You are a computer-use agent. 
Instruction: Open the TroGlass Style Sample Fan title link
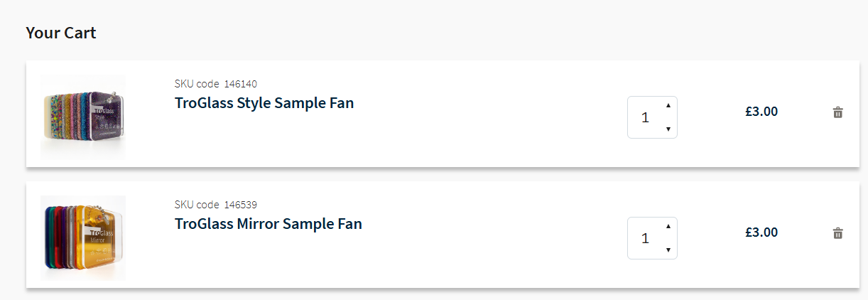(264, 103)
